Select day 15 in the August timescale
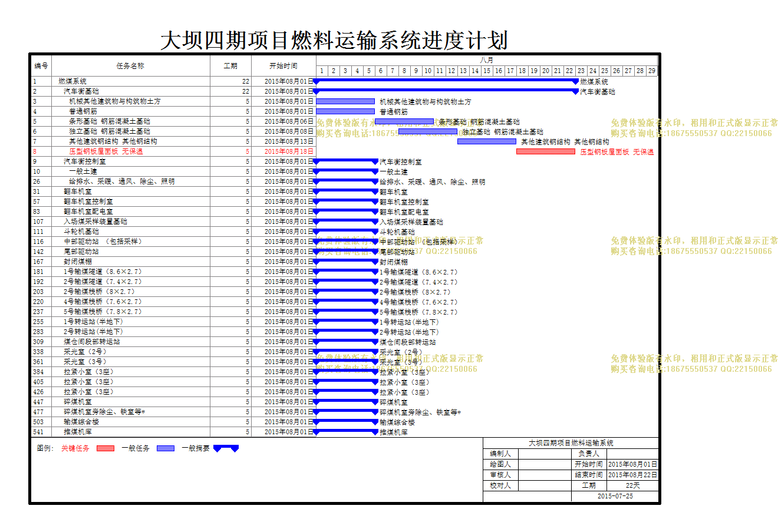 (x=487, y=71)
